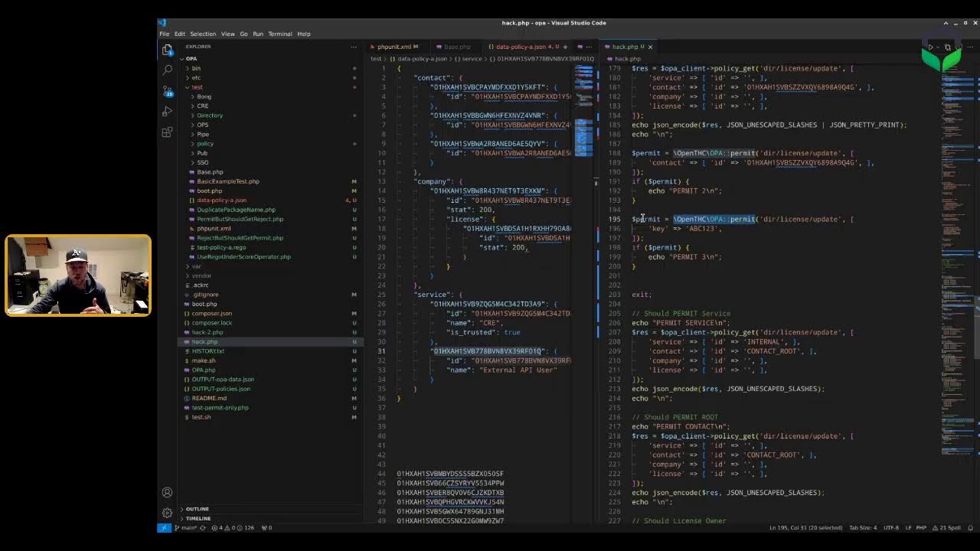Open the File menu
Screen dimensions: 980x551
coord(165,34)
